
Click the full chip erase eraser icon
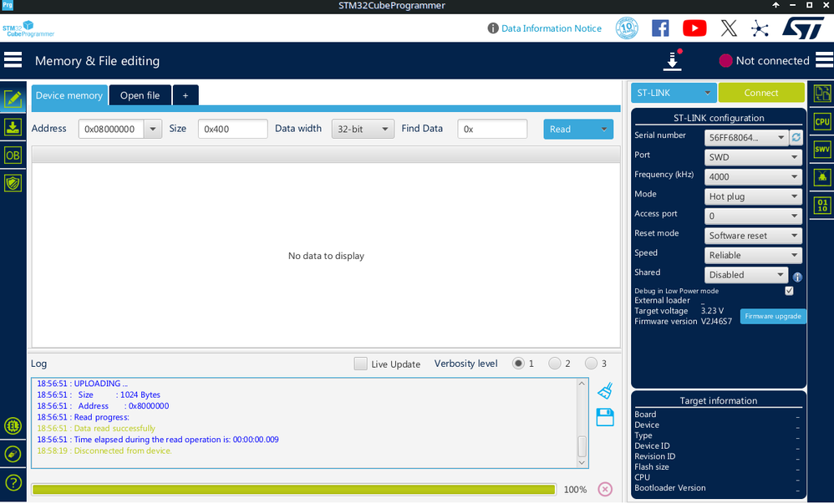(13, 454)
